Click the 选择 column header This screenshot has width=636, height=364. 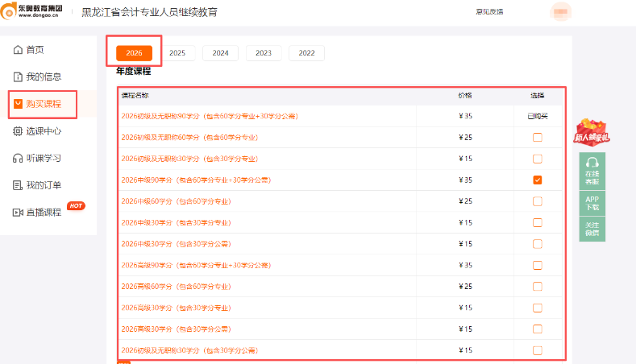click(538, 95)
